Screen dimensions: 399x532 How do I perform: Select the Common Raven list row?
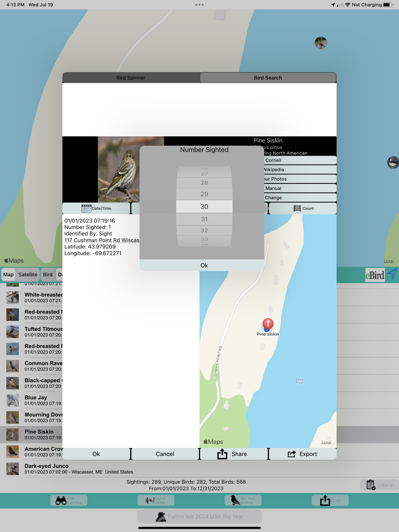(31, 366)
